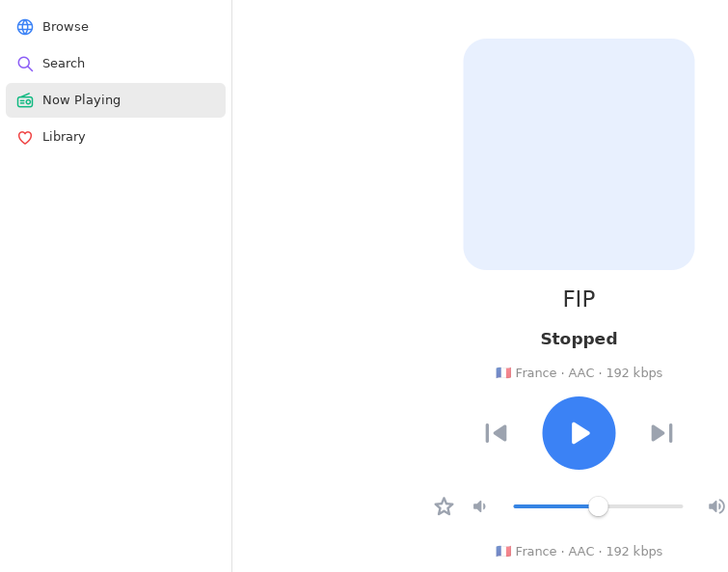The image size is (728, 572).
Task: Click the Stopped status text
Action: click(x=579, y=339)
